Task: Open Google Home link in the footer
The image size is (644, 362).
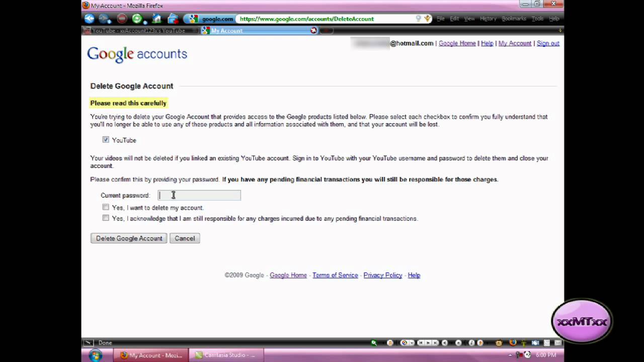Action: pyautogui.click(x=288, y=275)
